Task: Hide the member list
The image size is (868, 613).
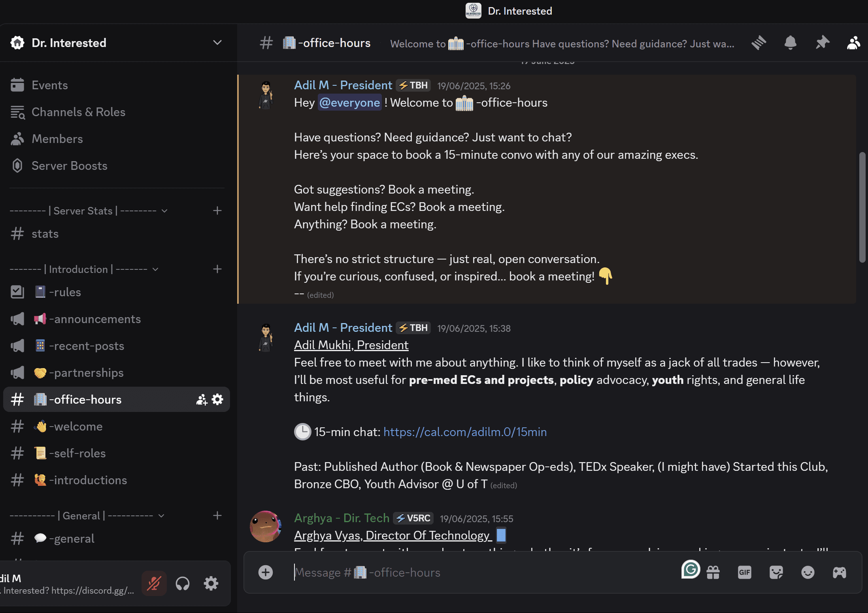Action: coord(853,43)
